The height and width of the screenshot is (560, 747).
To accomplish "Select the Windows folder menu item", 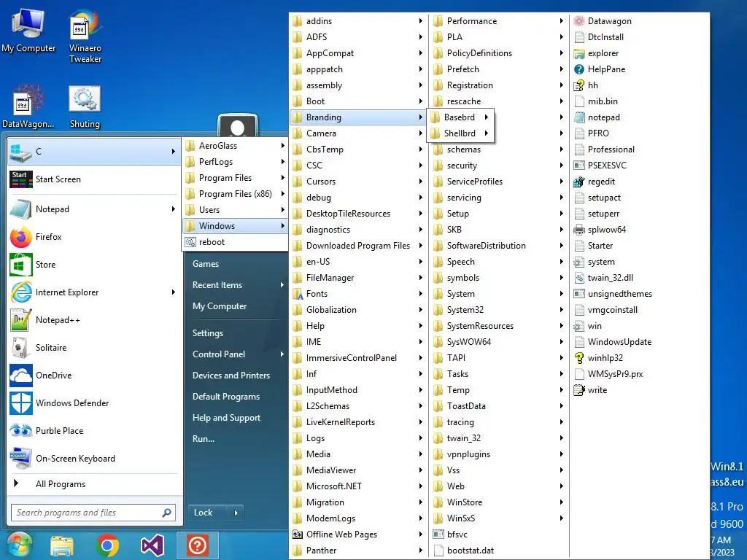I will (x=236, y=226).
